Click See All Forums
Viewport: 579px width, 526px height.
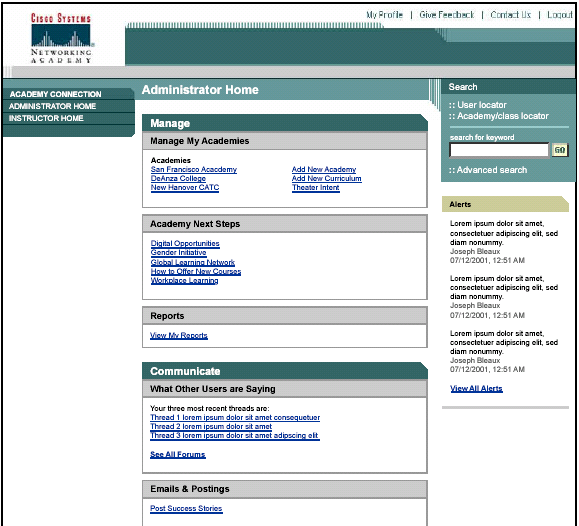point(178,454)
